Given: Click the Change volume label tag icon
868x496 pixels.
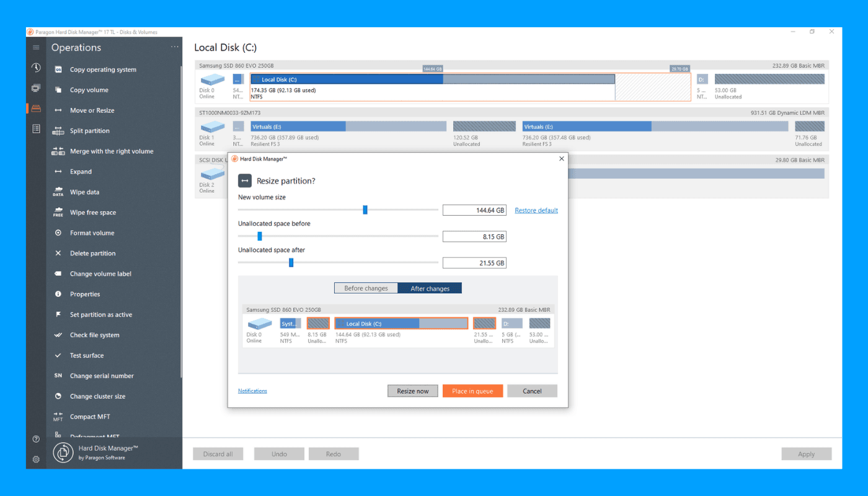Looking at the screenshot, I should pyautogui.click(x=58, y=274).
